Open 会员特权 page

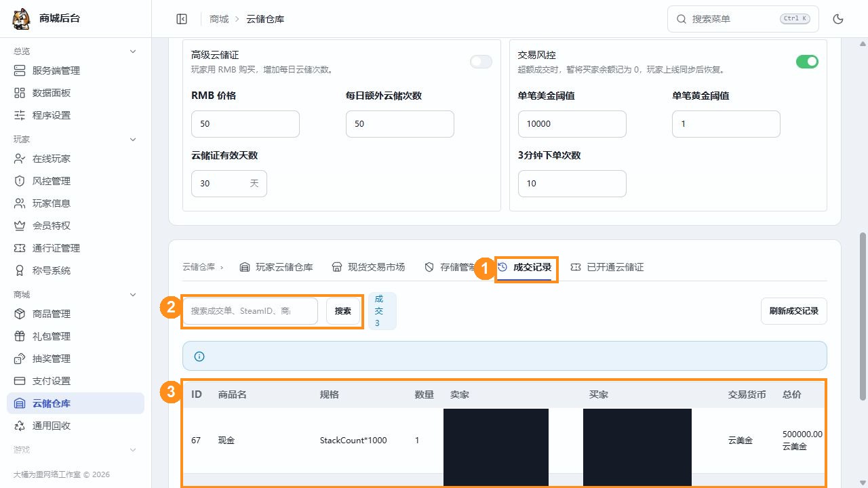(75, 226)
